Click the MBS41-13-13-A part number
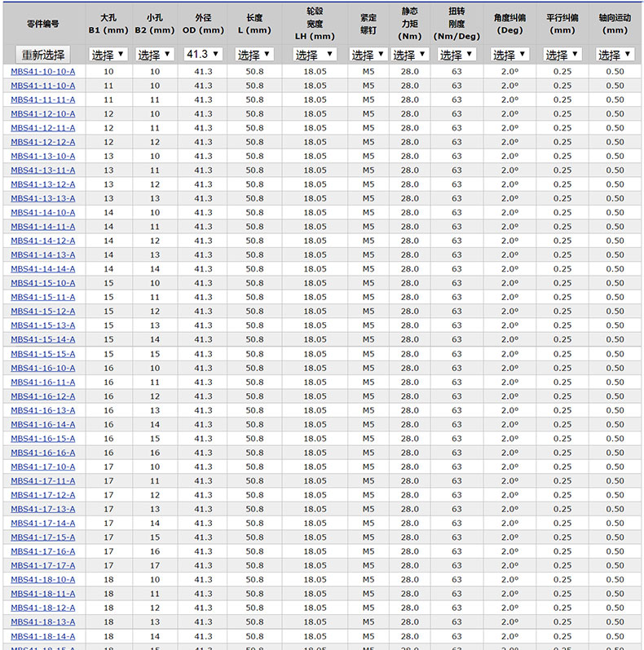 (43, 198)
